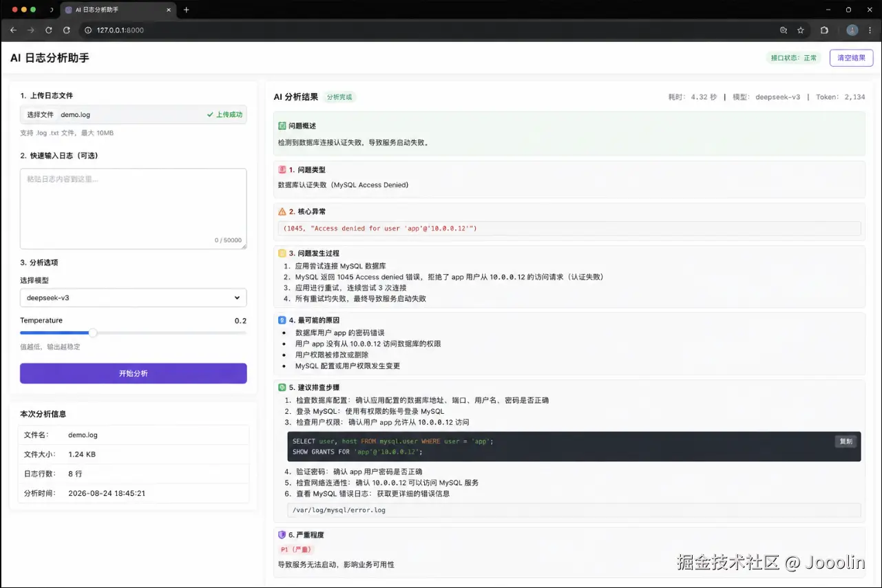The image size is (882, 588).
Task: Click the 最可能的原因 section icon
Action: coord(282,320)
